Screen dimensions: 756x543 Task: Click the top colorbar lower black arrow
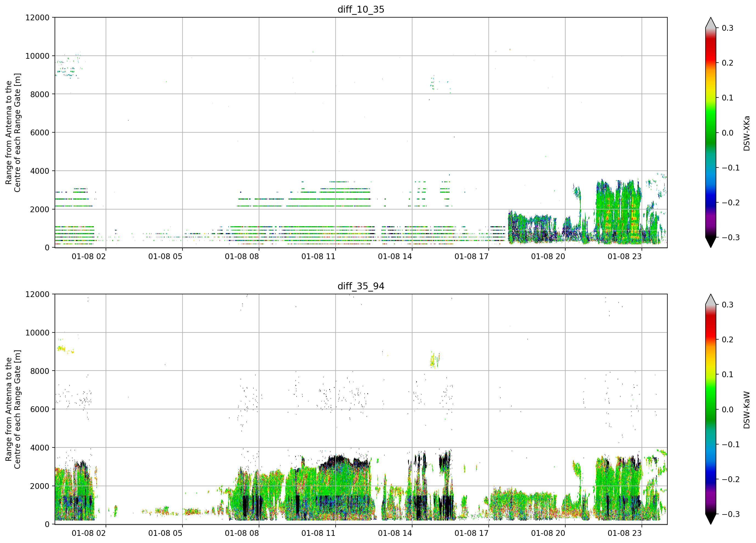[711, 242]
